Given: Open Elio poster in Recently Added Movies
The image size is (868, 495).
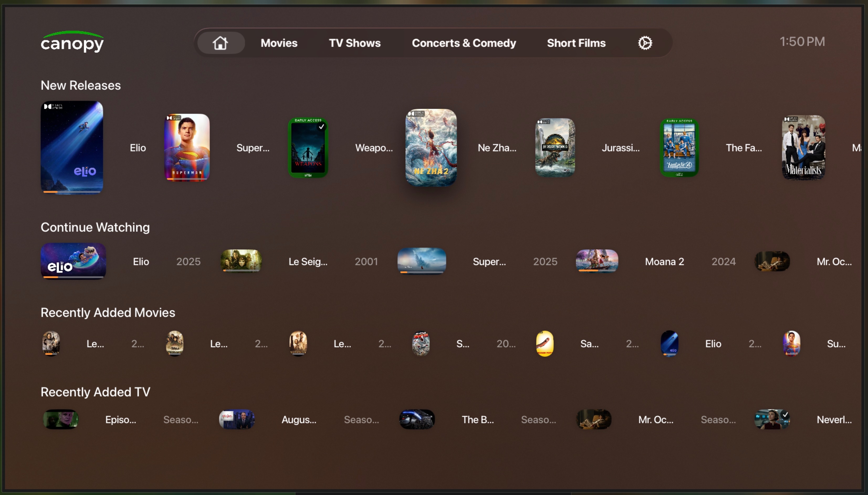Looking at the screenshot, I should click(669, 343).
